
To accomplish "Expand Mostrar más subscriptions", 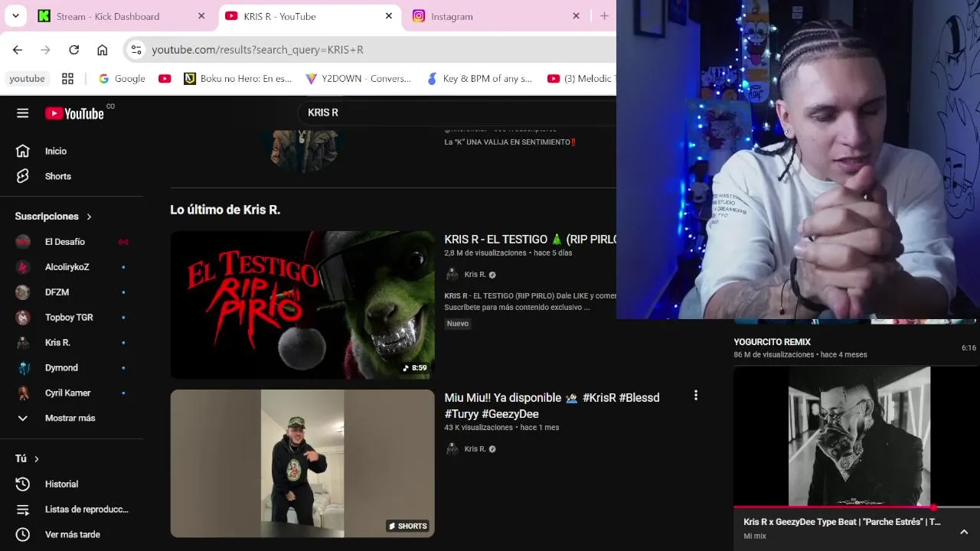I will [x=71, y=418].
